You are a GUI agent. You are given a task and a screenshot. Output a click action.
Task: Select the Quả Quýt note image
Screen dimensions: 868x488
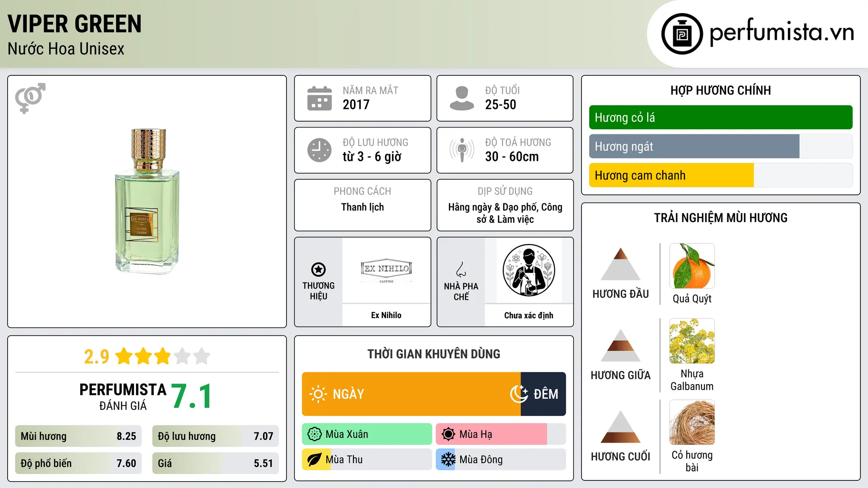tap(692, 266)
